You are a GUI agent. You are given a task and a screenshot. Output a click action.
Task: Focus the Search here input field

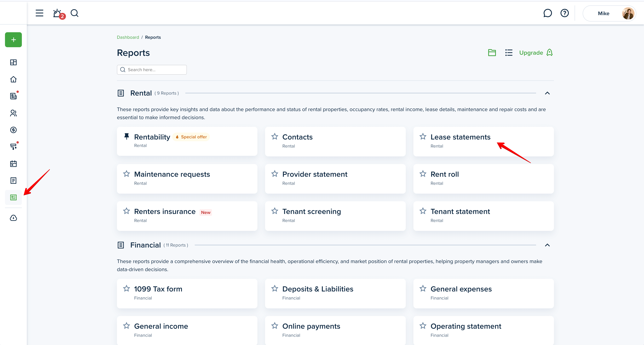pyautogui.click(x=152, y=70)
